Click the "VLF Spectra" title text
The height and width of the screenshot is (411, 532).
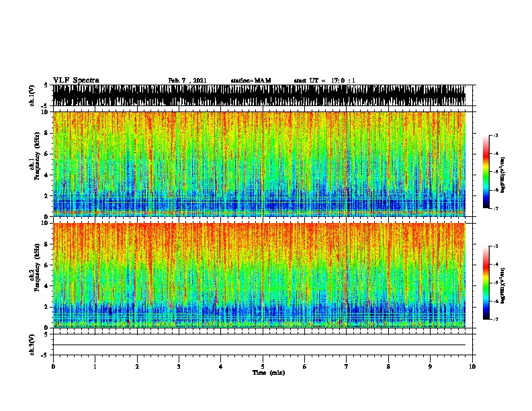pyautogui.click(x=77, y=81)
